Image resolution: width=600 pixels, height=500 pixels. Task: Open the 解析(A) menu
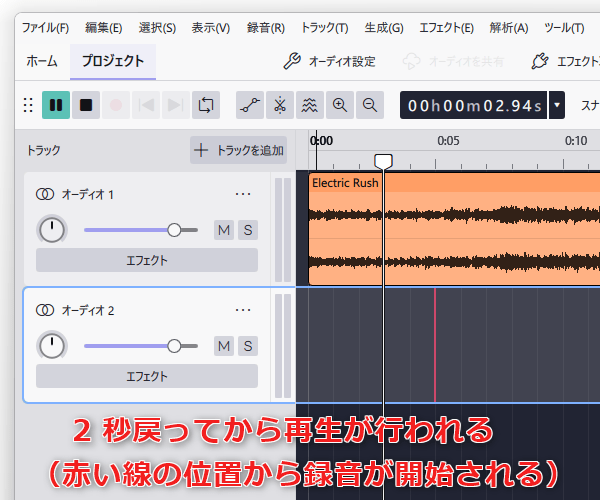click(509, 28)
